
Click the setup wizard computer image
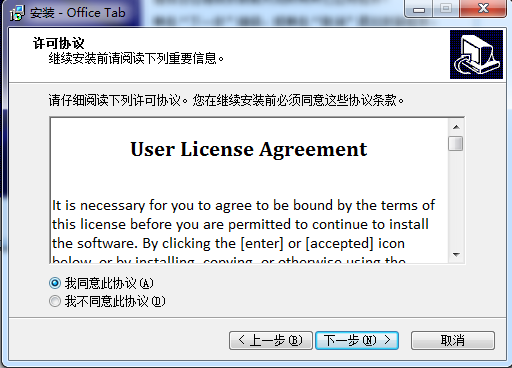[x=476, y=54]
